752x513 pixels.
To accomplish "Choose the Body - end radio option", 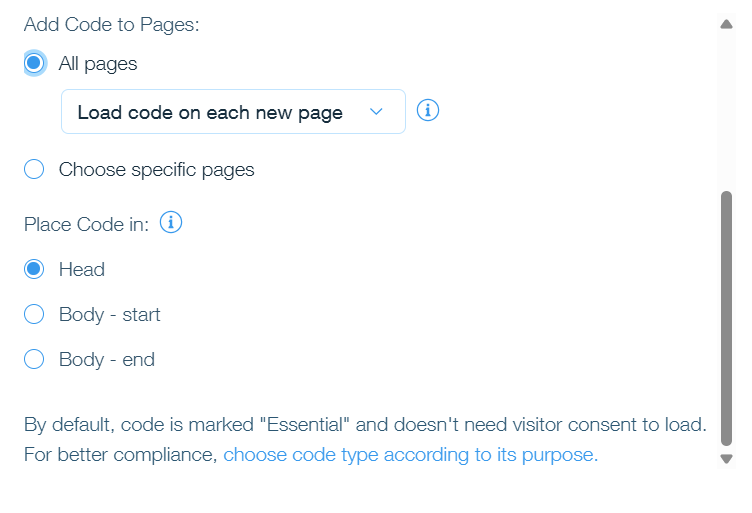I will [x=34, y=359].
